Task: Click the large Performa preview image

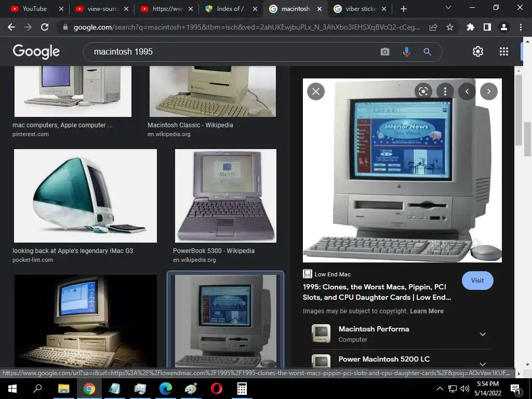Action: pos(402,170)
